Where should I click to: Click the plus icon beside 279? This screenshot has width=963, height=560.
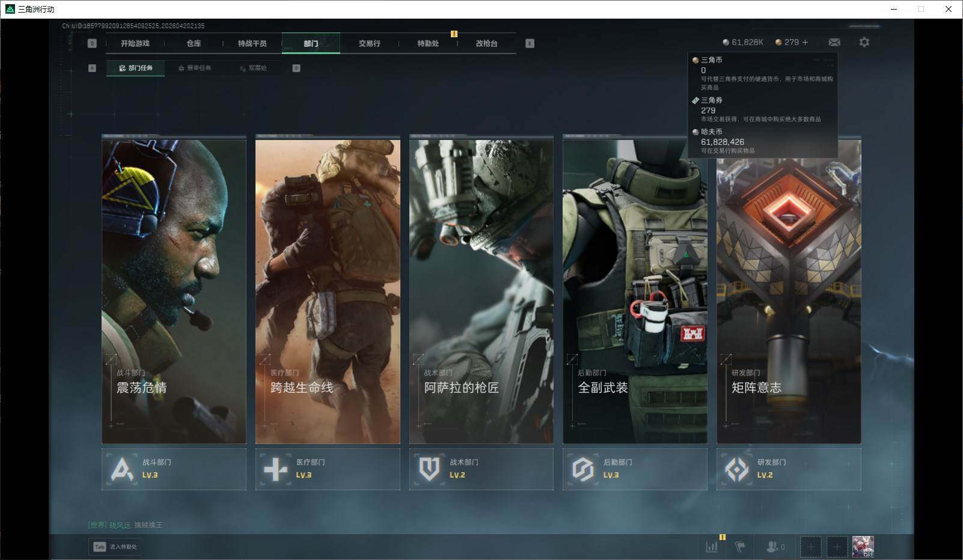point(805,43)
